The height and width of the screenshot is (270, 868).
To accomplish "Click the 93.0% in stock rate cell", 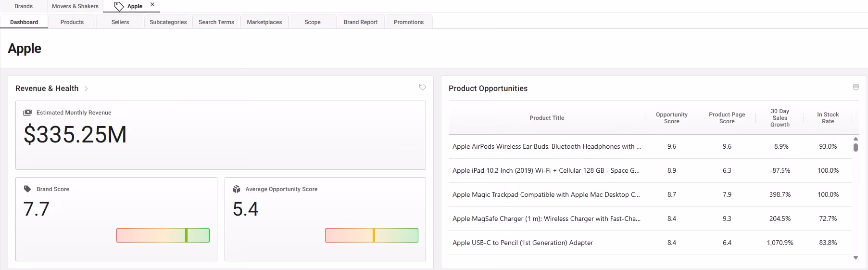I will [828, 146].
